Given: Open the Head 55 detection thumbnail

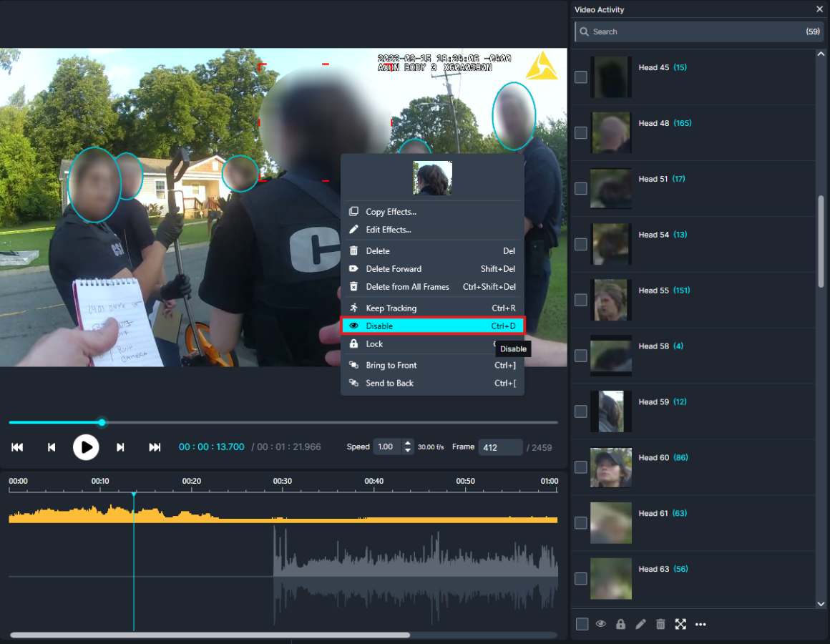Looking at the screenshot, I should 610,300.
